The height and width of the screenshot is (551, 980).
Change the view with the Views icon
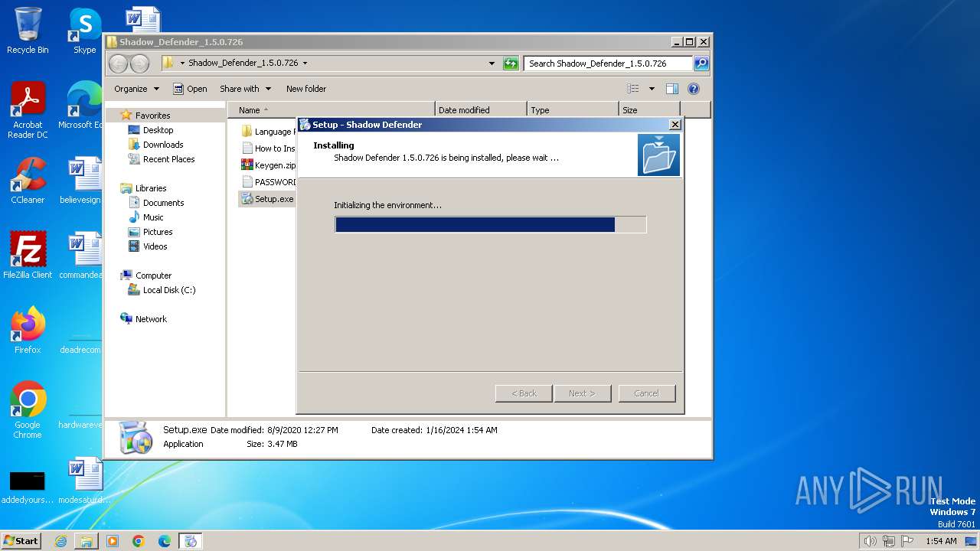pos(633,89)
